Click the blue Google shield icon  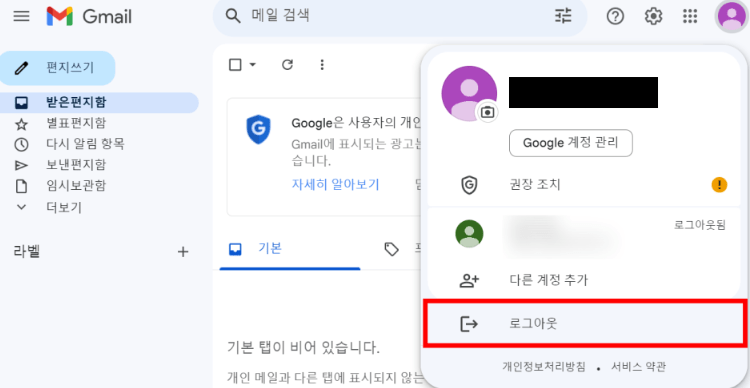point(258,129)
